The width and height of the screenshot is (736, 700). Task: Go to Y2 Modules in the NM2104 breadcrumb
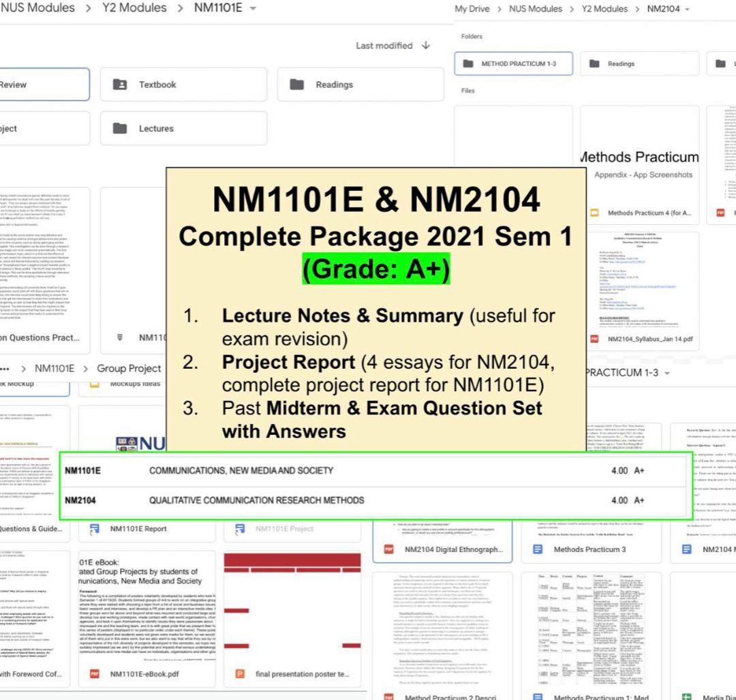coord(604,9)
